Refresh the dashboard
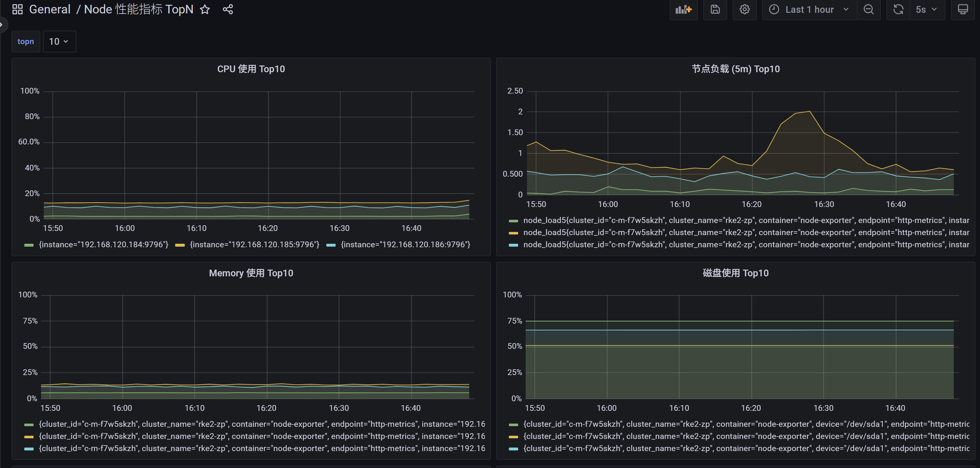This screenshot has width=980, height=468. coord(898,10)
